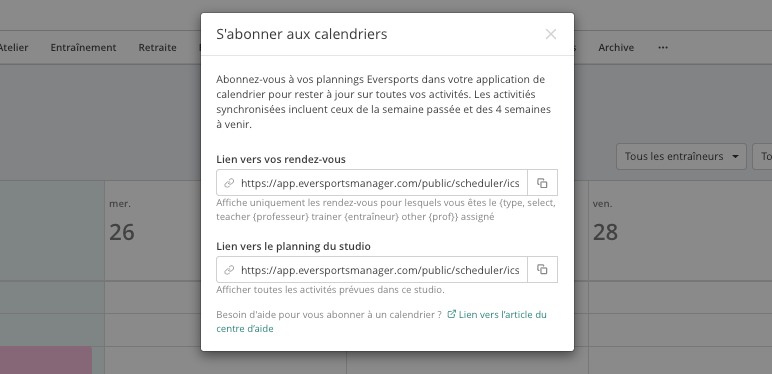772x374 pixels.
Task: Click the caret arrow on trainers filter
Action: coord(735,156)
